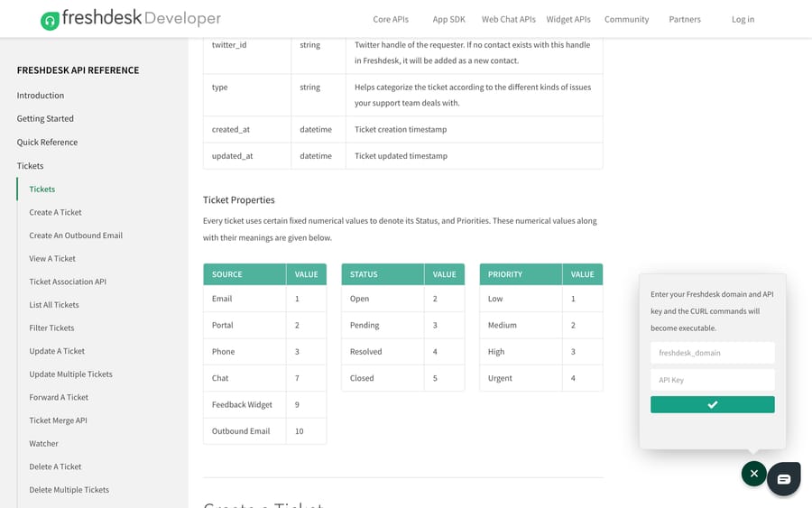Click the Log in link

(743, 19)
